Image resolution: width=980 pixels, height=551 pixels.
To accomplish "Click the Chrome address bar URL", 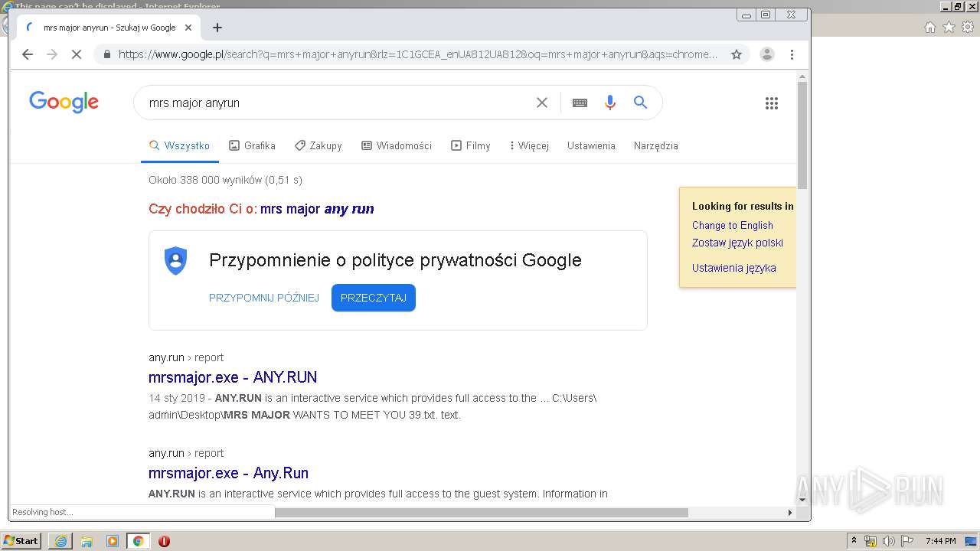I will tap(418, 54).
